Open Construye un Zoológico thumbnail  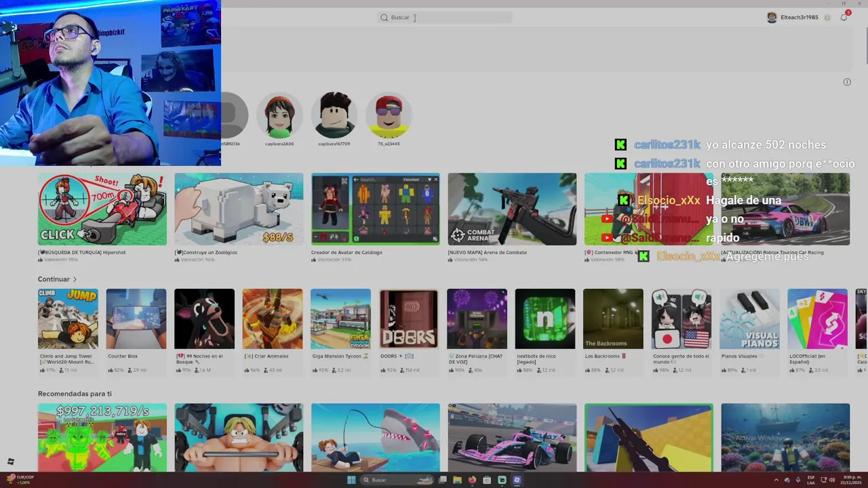click(x=239, y=209)
